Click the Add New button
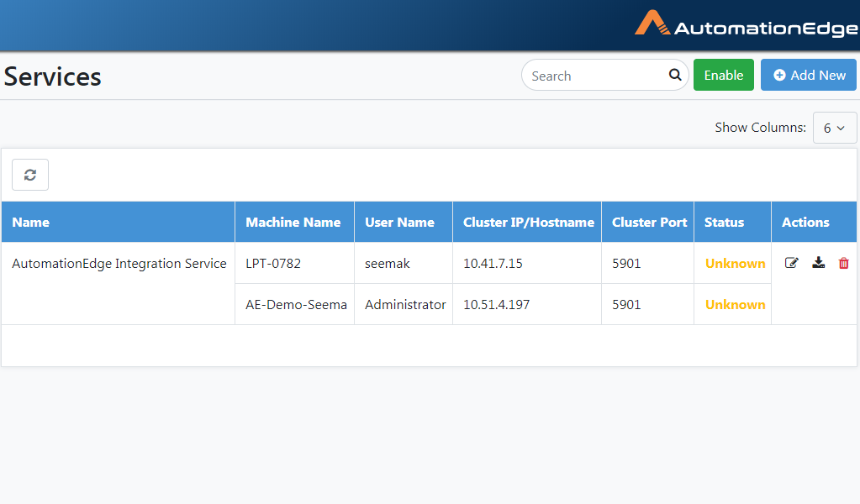Viewport: 860px width, 504px height. [x=809, y=75]
